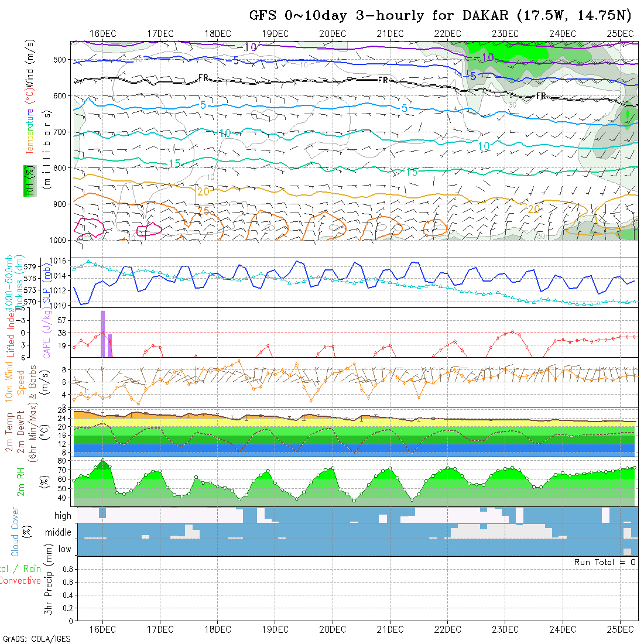Click the '2m RH' axis label
Screen dimensions: 644x644
click(x=20, y=482)
